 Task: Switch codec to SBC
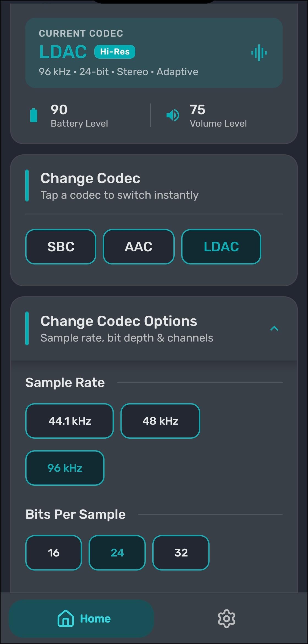coord(61,247)
